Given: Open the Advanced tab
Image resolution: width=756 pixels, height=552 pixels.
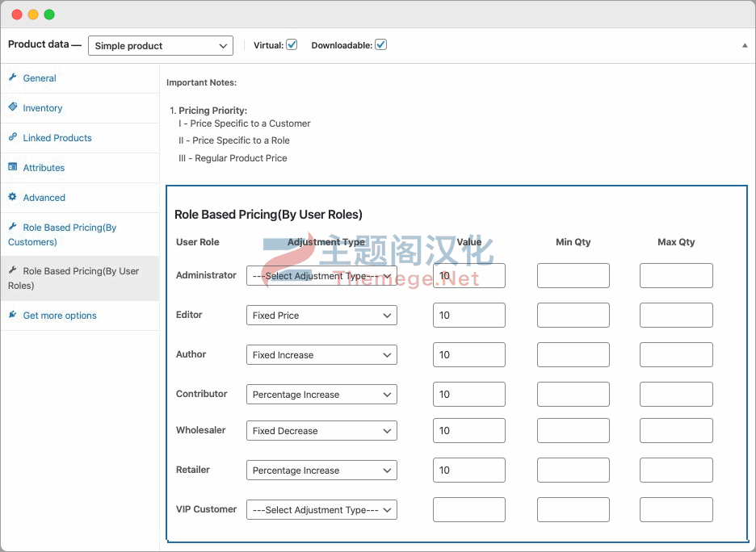Looking at the screenshot, I should coord(80,198).
